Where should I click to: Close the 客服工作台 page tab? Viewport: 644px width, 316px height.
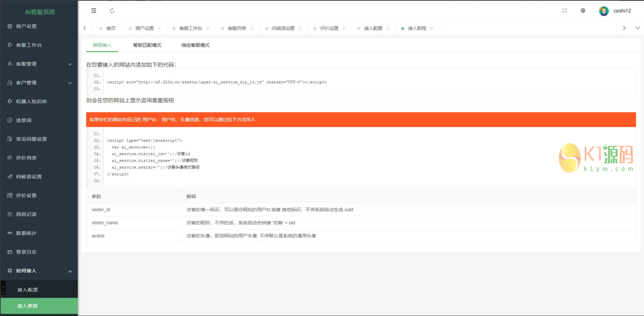[x=208, y=29]
